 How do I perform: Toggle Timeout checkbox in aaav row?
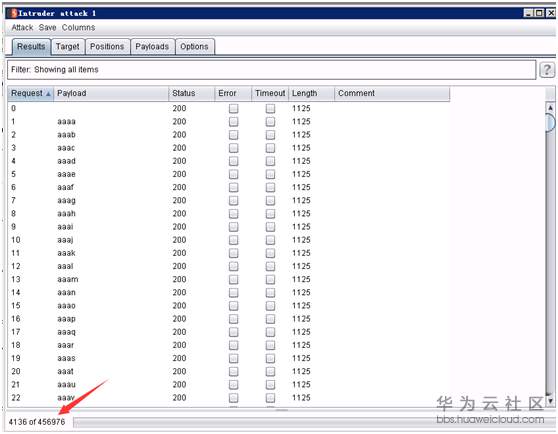coord(270,398)
